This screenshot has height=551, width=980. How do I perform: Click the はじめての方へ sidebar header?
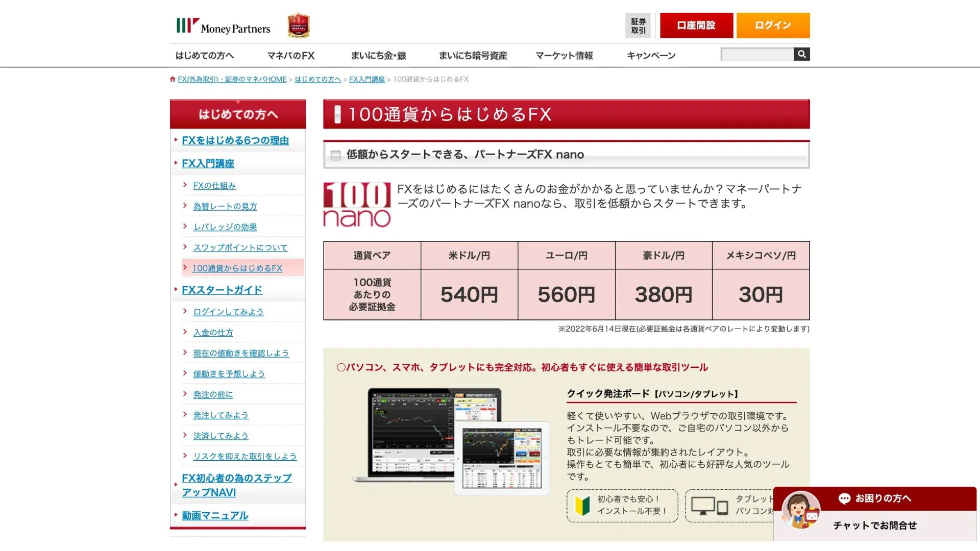click(238, 114)
